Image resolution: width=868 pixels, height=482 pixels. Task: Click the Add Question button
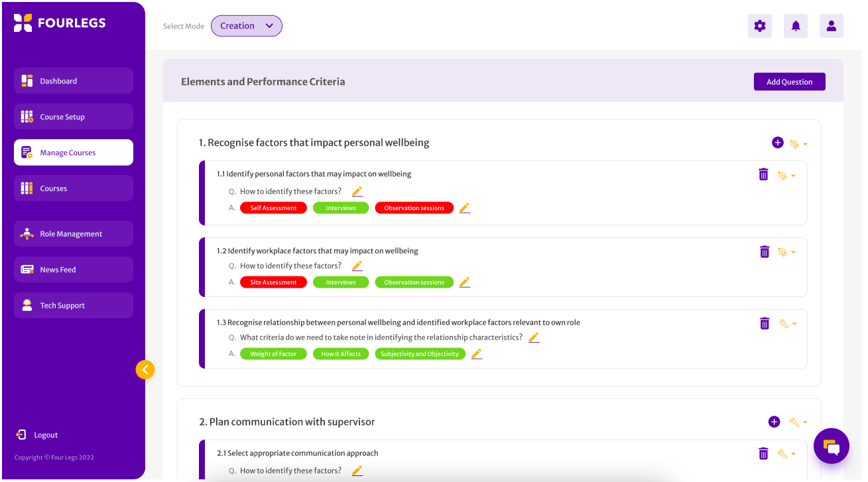tap(789, 82)
